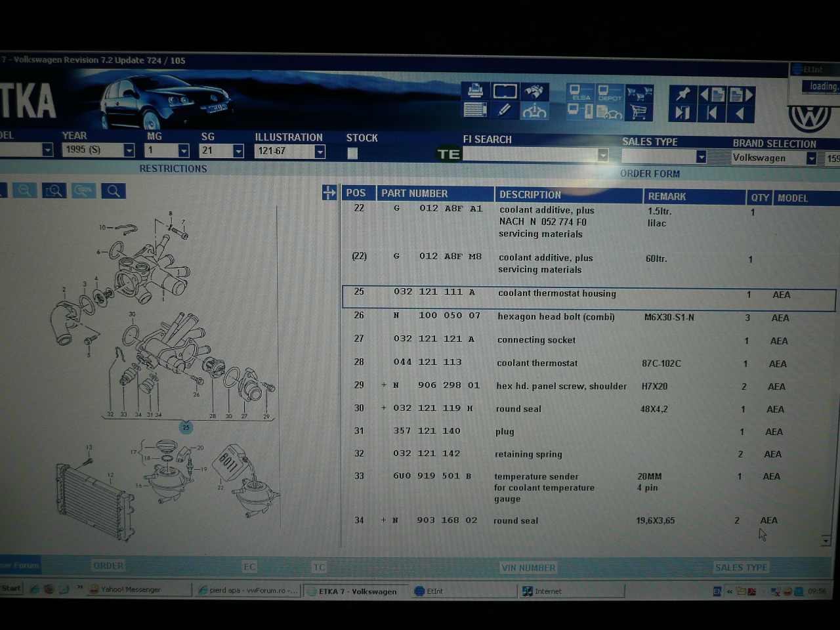The image size is (840, 630).
Task: Click the multiple shopping carts icon
Action: pos(639,94)
